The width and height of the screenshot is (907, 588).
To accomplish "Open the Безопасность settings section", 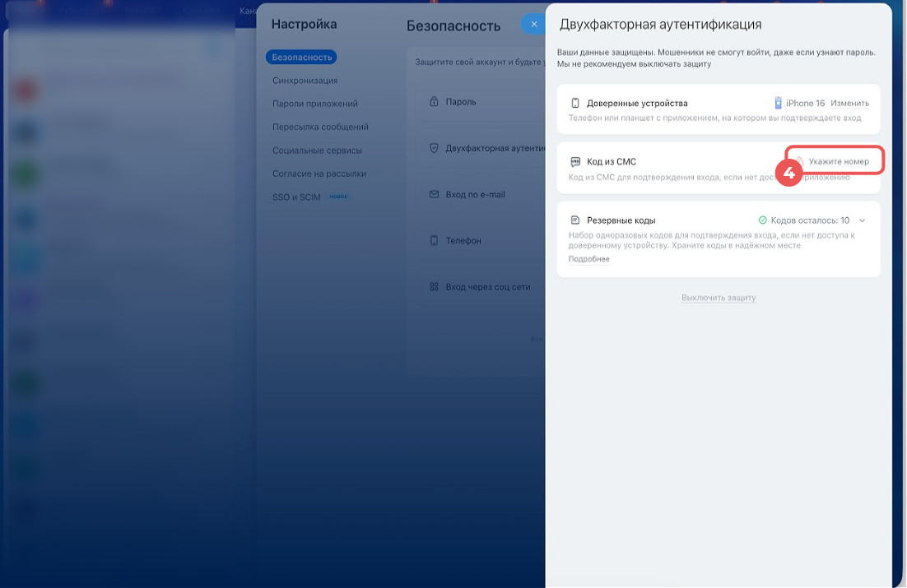I will (301, 58).
